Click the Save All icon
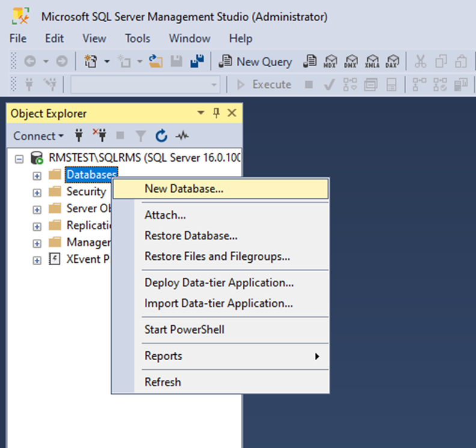Screen dimensions: 476x448 (197, 61)
